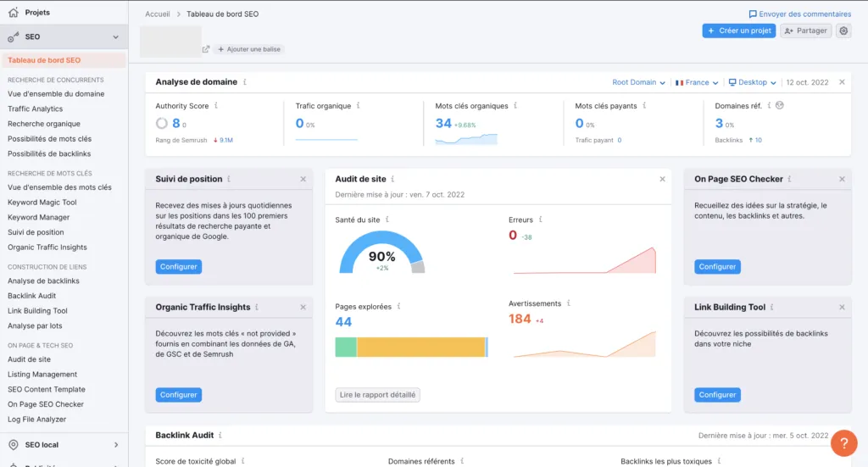Image resolution: width=868 pixels, height=467 pixels.
Task: Open Listing Management in sidebar
Action: click(x=42, y=375)
